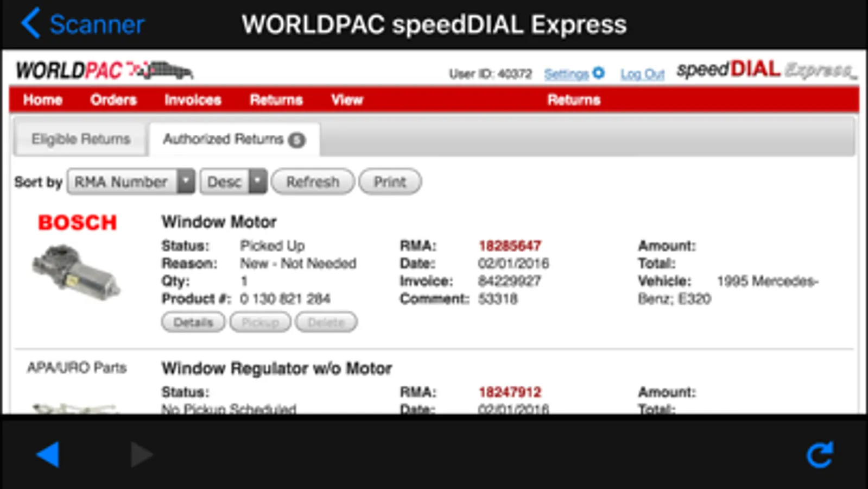Click the BOSCH brand logo
This screenshot has height=489, width=868.
[77, 222]
